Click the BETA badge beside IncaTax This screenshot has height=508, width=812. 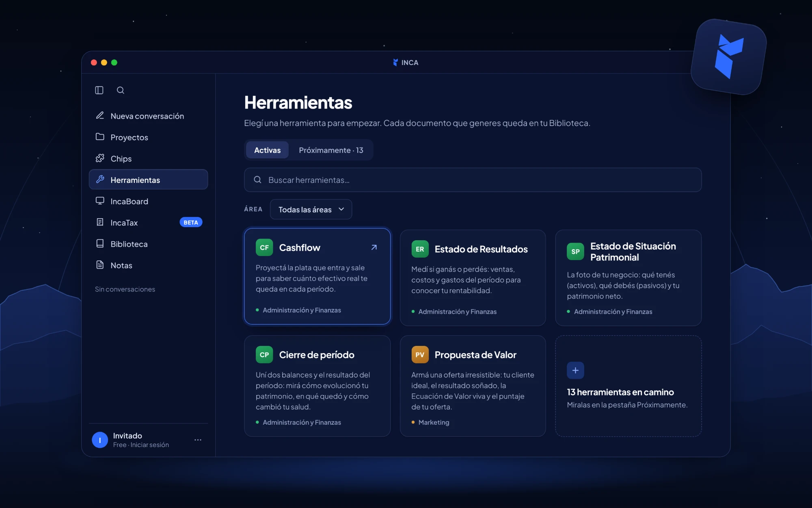191,222
